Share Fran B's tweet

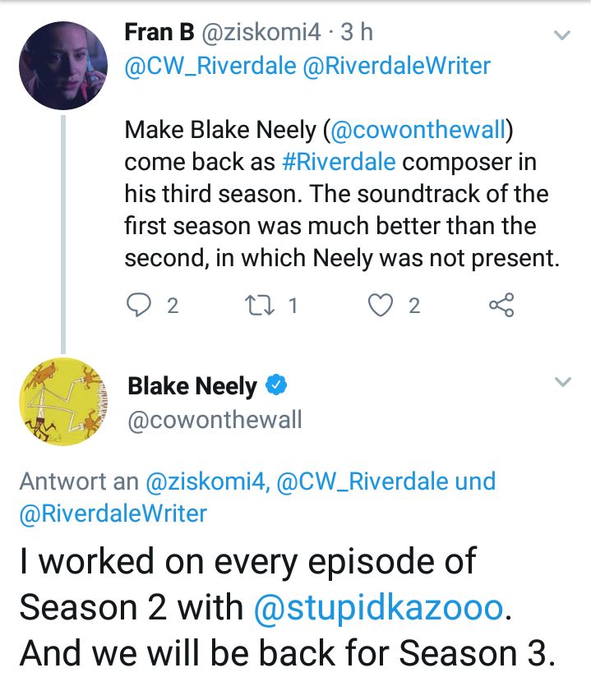501,306
